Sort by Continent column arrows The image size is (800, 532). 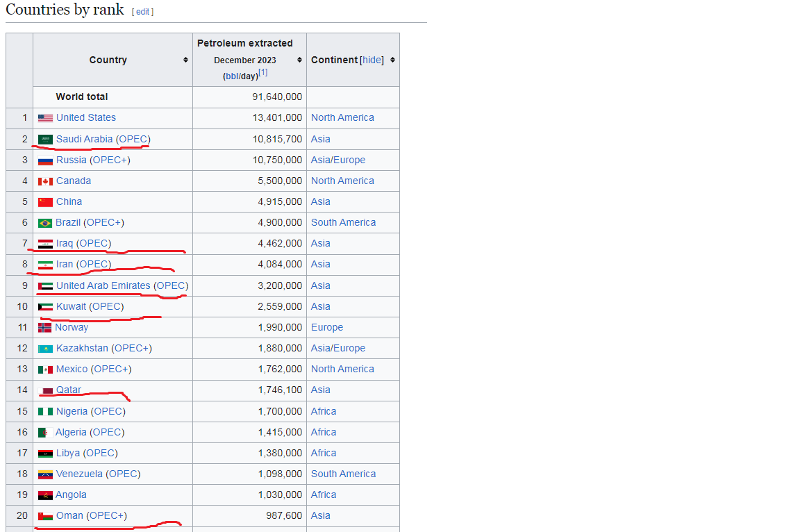click(x=392, y=60)
